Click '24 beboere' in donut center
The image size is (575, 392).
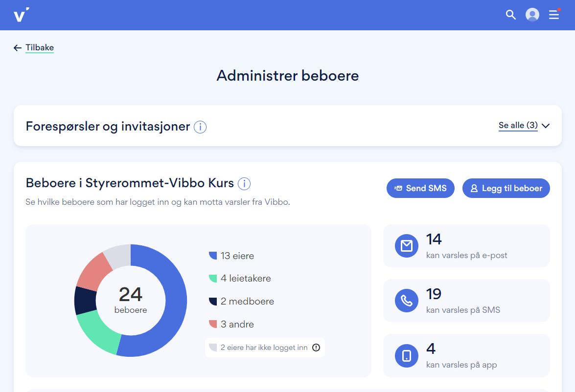tap(131, 300)
